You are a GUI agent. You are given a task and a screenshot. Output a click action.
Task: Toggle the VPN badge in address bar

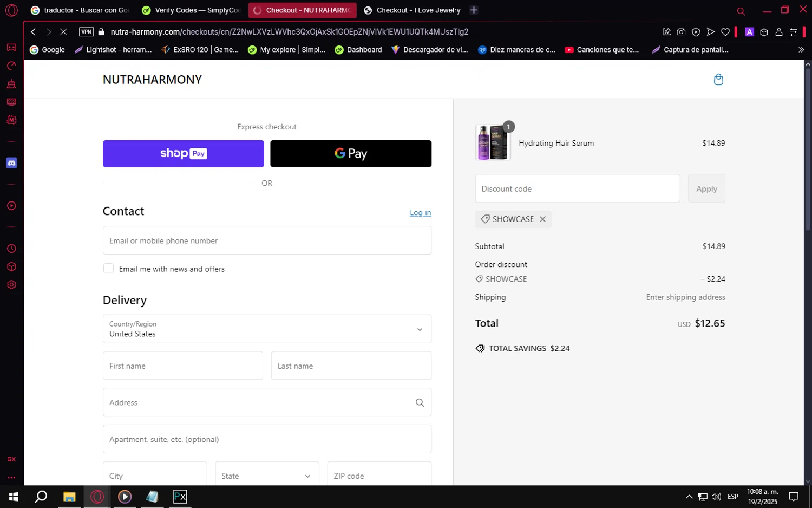[x=86, y=32]
